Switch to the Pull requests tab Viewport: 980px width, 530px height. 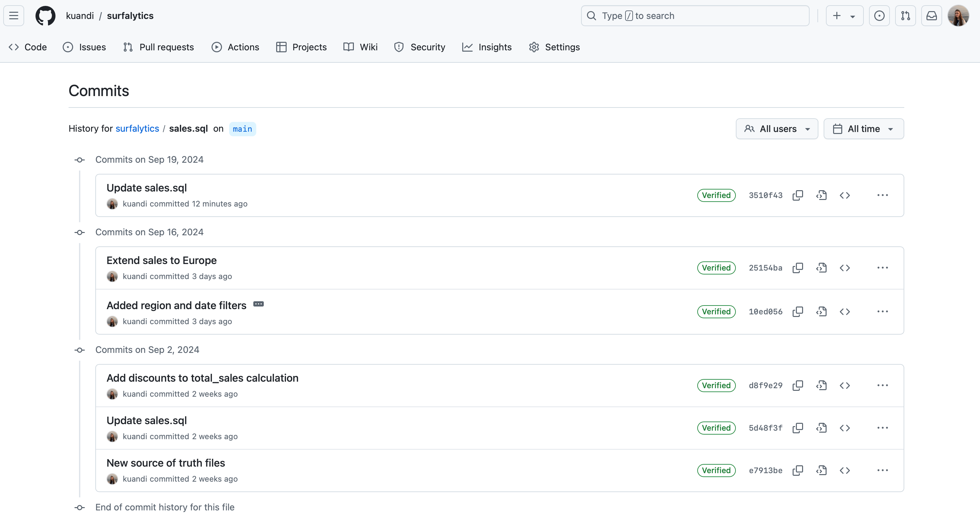159,47
